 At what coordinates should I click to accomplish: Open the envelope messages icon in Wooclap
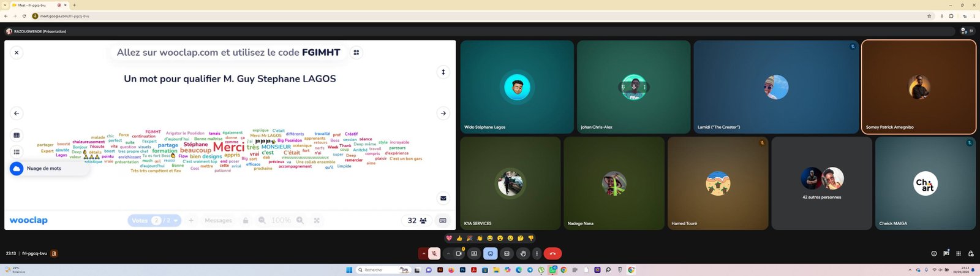pos(443,198)
